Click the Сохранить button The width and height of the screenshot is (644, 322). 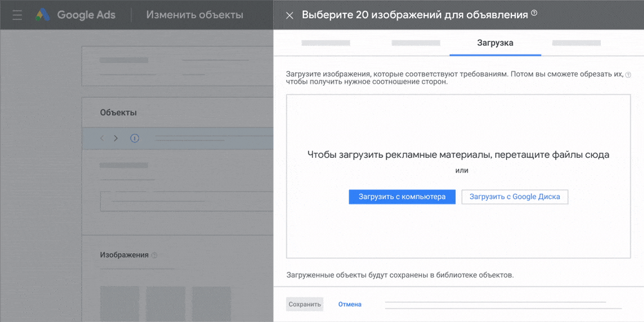tap(305, 305)
